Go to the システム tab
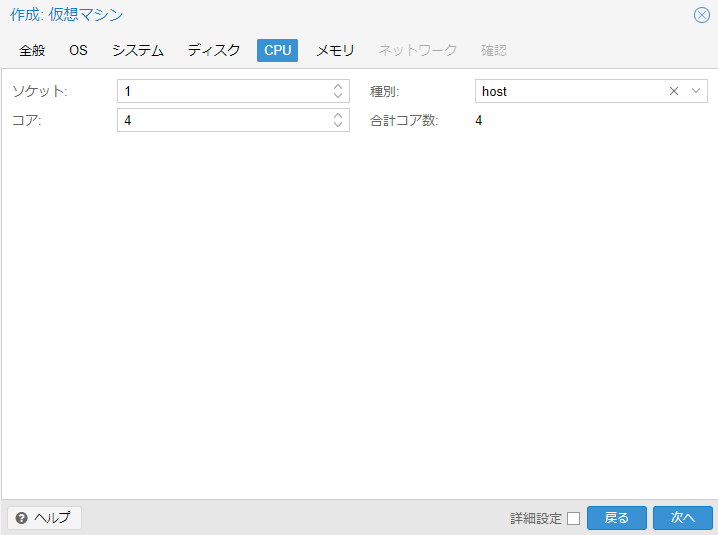The width and height of the screenshot is (718, 535). coord(138,50)
